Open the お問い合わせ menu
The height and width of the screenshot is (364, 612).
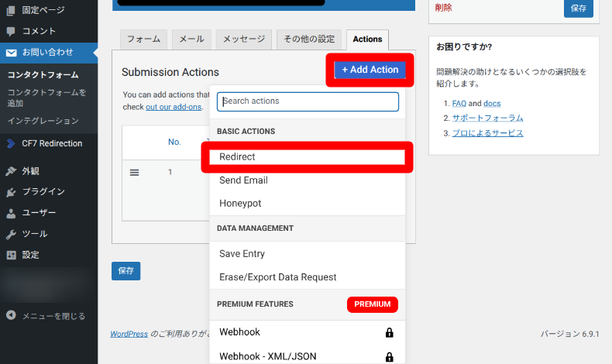point(49,53)
